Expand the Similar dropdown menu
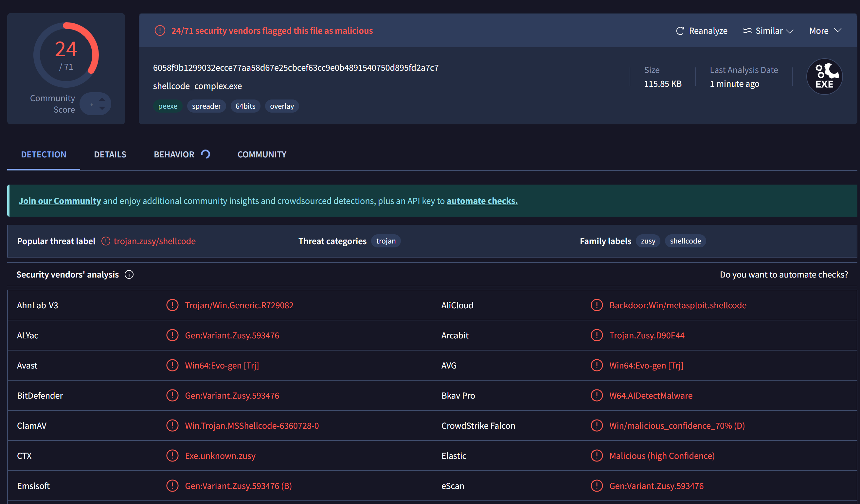Viewport: 860px width, 504px height. coord(768,31)
